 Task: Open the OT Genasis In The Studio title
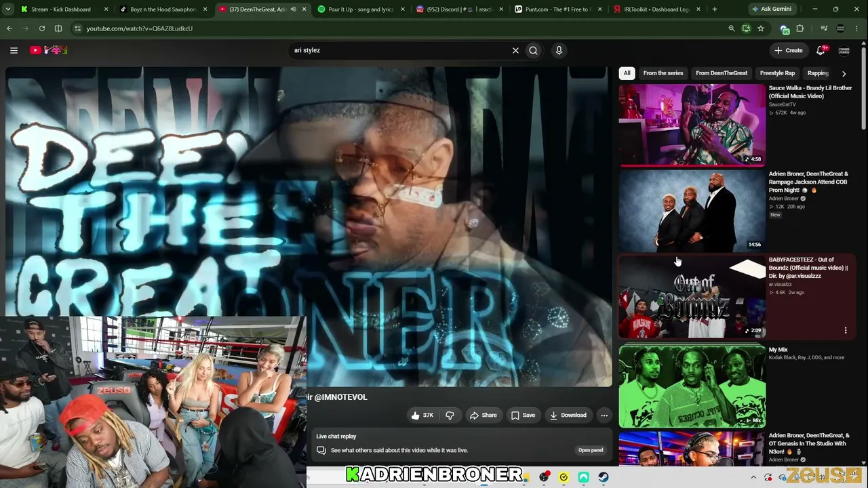[x=808, y=443]
